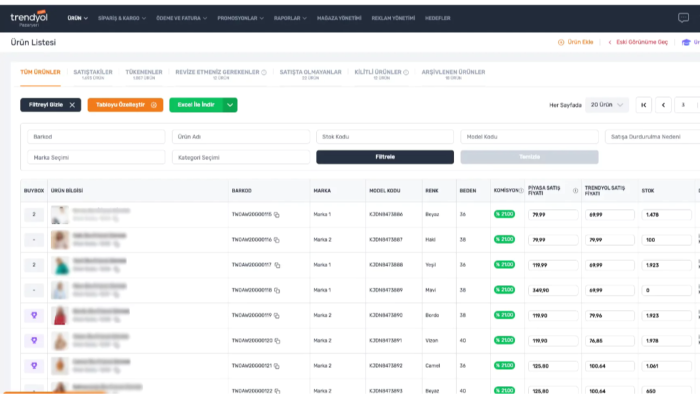Expand the ÖDEME VE FATURA menu
Image resolution: width=700 pixels, height=394 pixels.
click(x=181, y=18)
